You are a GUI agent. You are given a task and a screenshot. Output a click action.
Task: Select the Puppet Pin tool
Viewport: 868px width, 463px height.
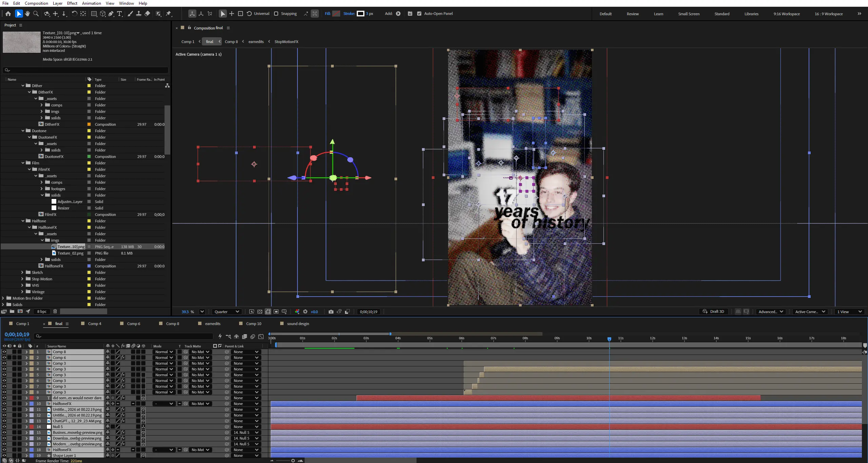tap(169, 14)
